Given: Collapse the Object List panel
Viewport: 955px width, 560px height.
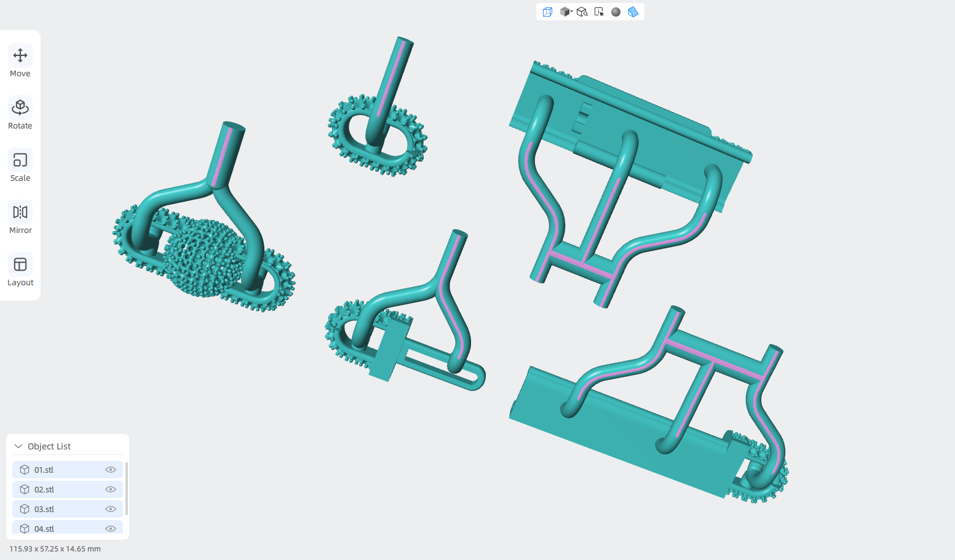Looking at the screenshot, I should pos(18,446).
